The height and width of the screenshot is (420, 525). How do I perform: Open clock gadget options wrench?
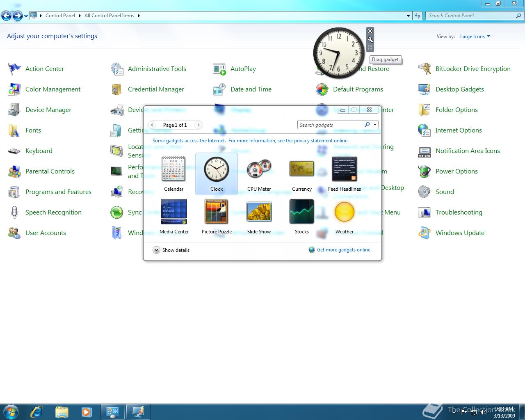[370, 39]
